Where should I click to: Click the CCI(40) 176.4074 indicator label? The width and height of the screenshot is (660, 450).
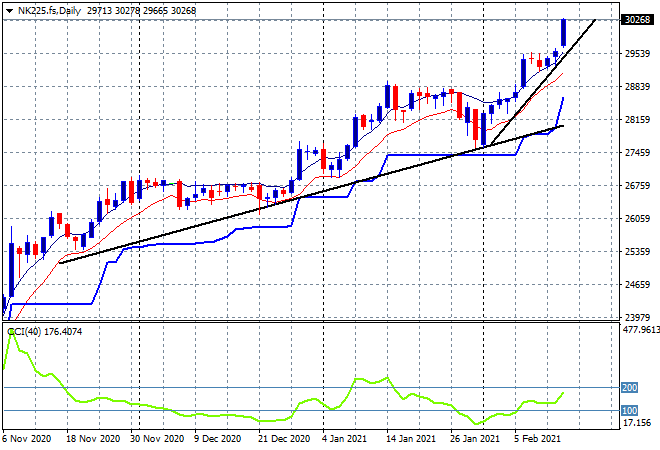click(45, 332)
